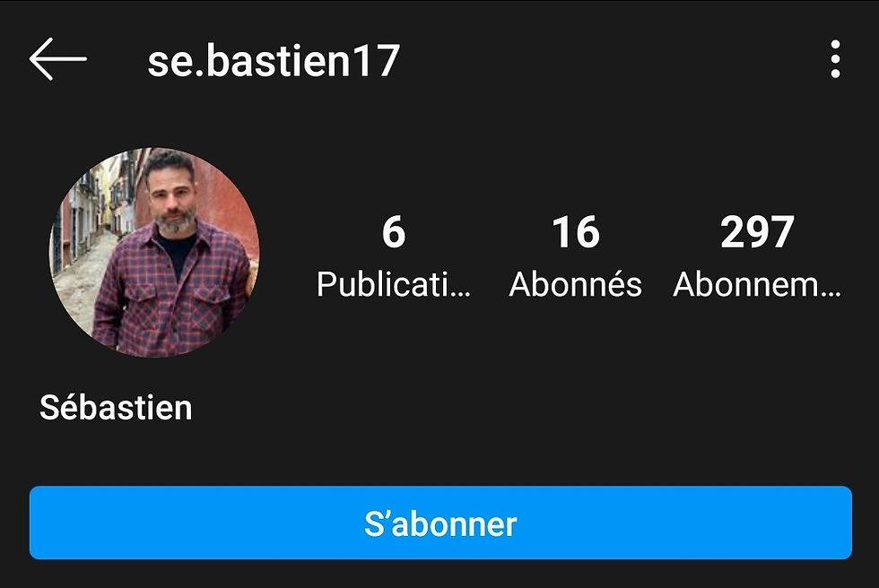Go back with the left arrow icon
The height and width of the screenshot is (588, 879).
(x=57, y=59)
